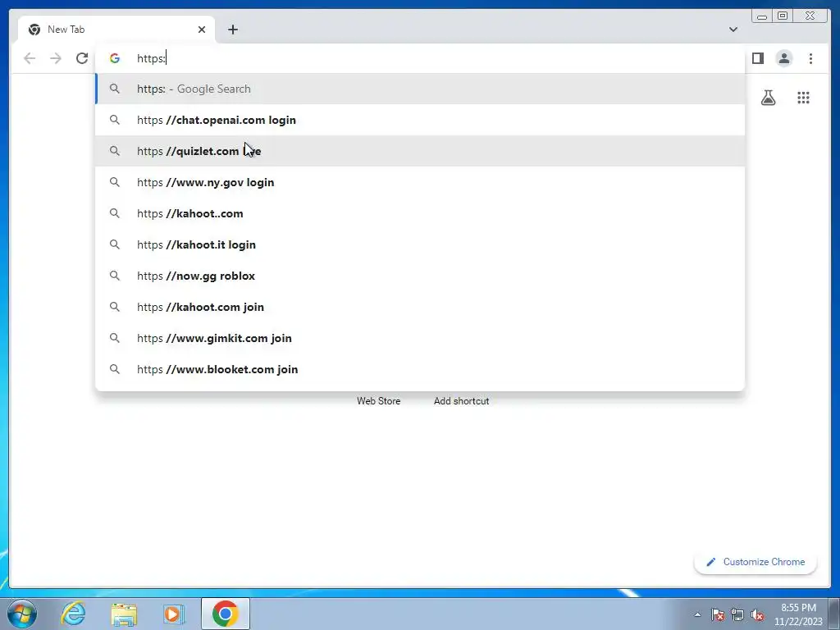Open the Chrome Labs flask icon

tap(768, 98)
